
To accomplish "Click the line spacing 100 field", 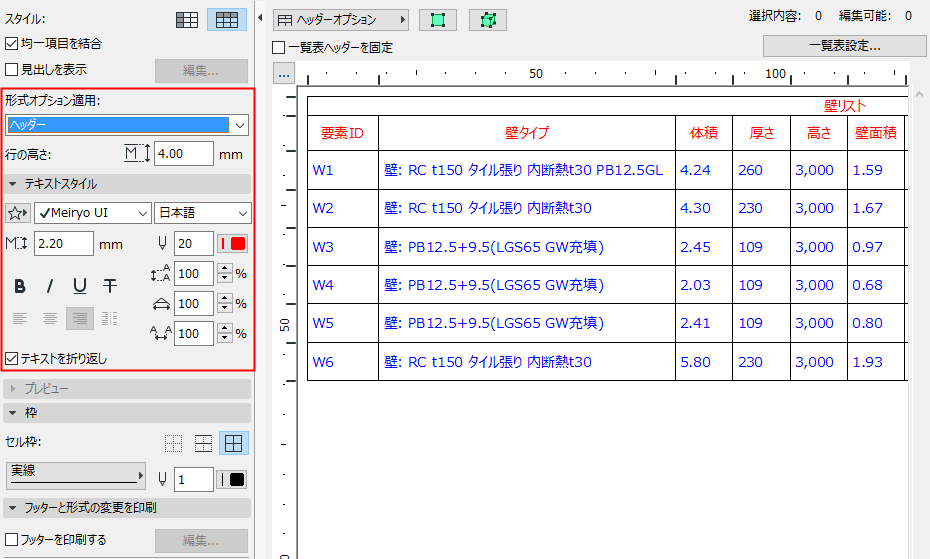I will click(194, 274).
